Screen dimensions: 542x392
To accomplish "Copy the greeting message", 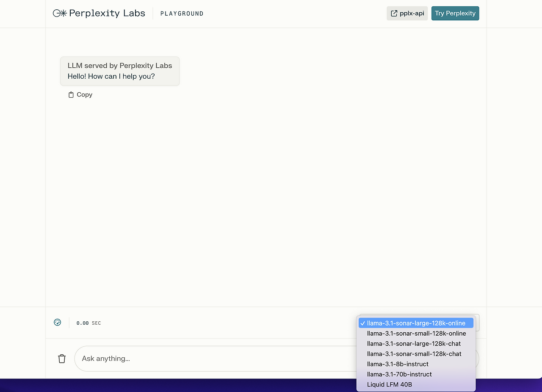I will (80, 95).
